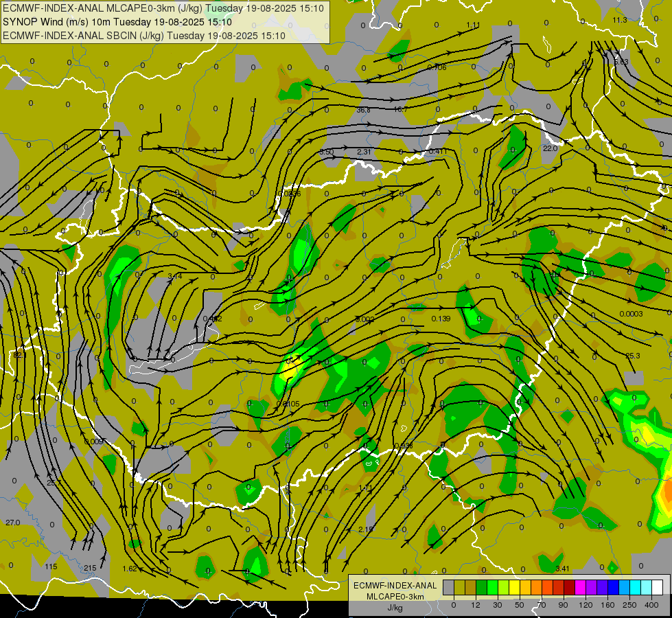
Task: Click the map value 0.009
Action: click(94, 442)
